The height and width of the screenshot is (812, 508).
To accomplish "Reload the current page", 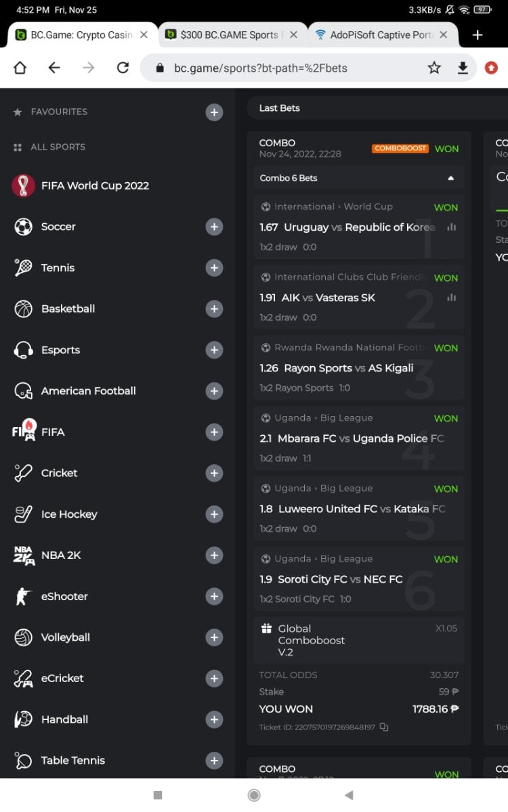I will point(123,68).
